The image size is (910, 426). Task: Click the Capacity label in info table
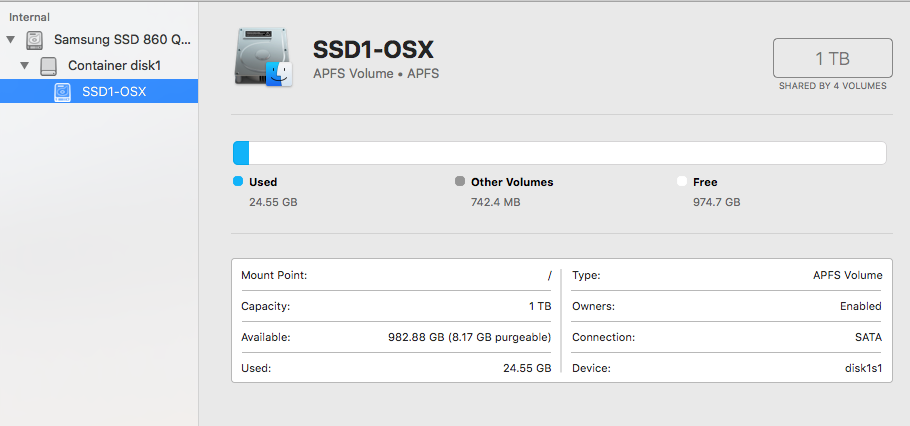pyautogui.click(x=265, y=306)
